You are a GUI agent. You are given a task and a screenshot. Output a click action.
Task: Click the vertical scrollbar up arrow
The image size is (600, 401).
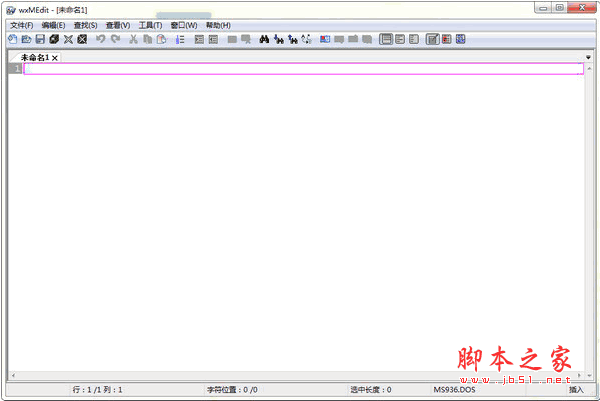tap(589, 68)
